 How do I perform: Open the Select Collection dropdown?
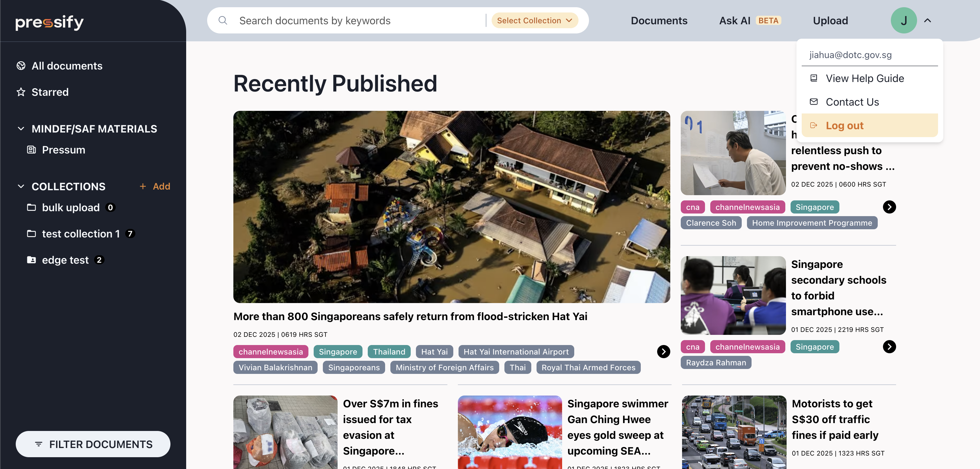point(535,21)
